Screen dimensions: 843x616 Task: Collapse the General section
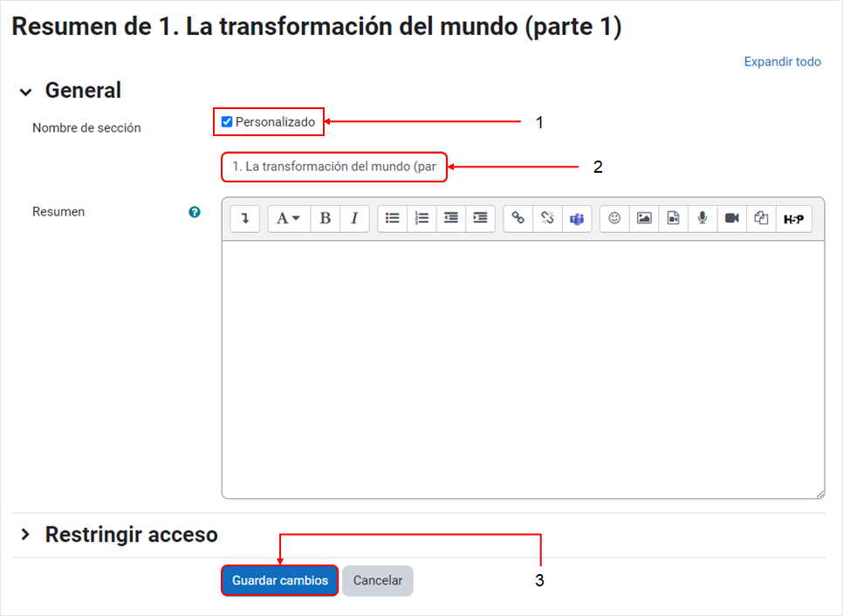[x=25, y=92]
